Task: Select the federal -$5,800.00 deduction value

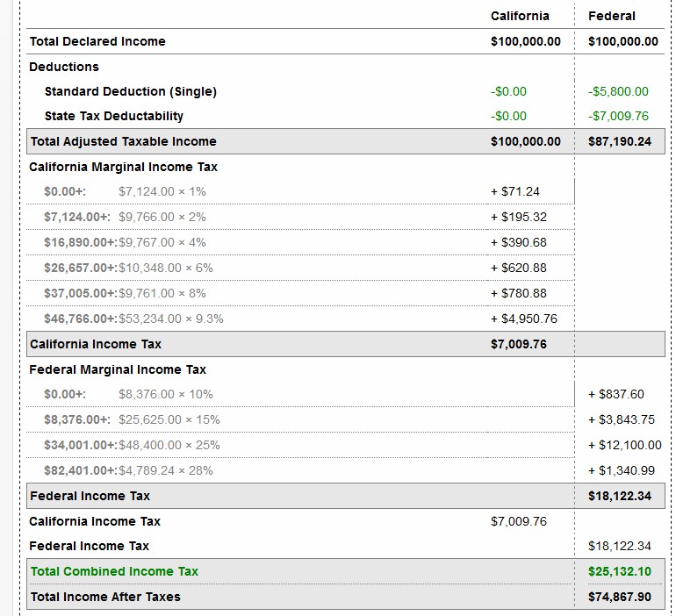Action: click(618, 91)
